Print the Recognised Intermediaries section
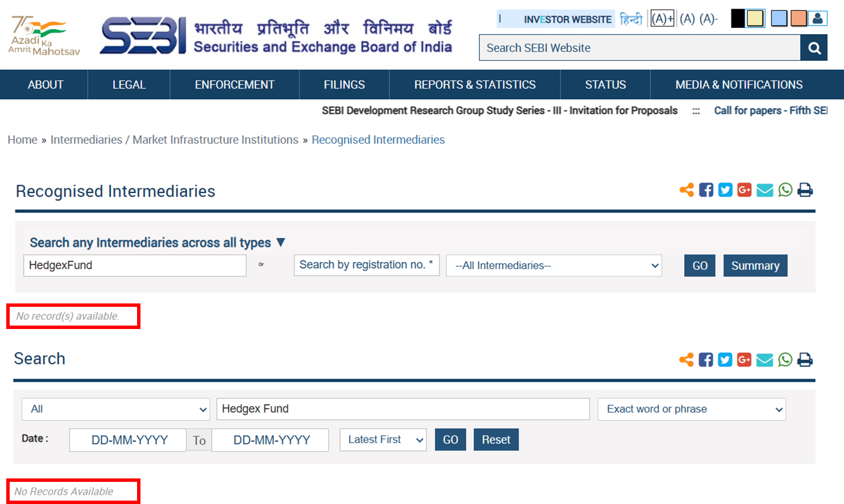 (x=805, y=190)
